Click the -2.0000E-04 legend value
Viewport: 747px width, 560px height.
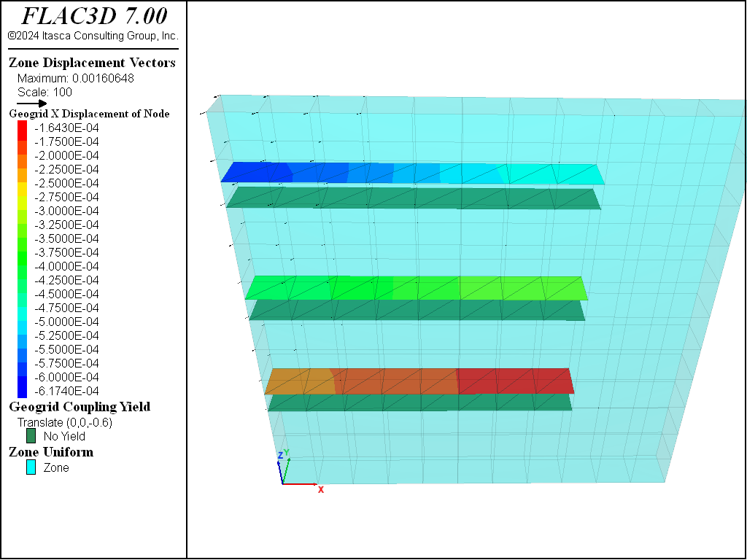[x=66, y=156]
